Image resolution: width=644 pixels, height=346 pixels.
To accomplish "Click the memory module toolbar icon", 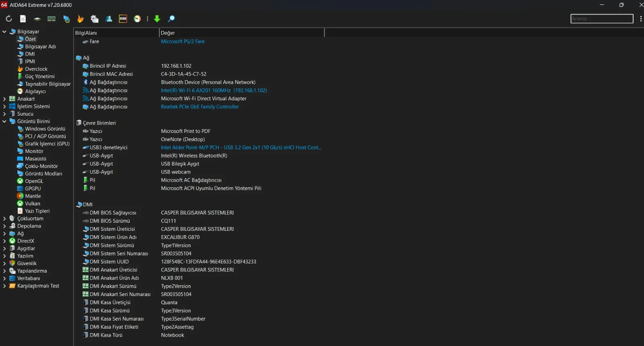I will click(x=52, y=19).
